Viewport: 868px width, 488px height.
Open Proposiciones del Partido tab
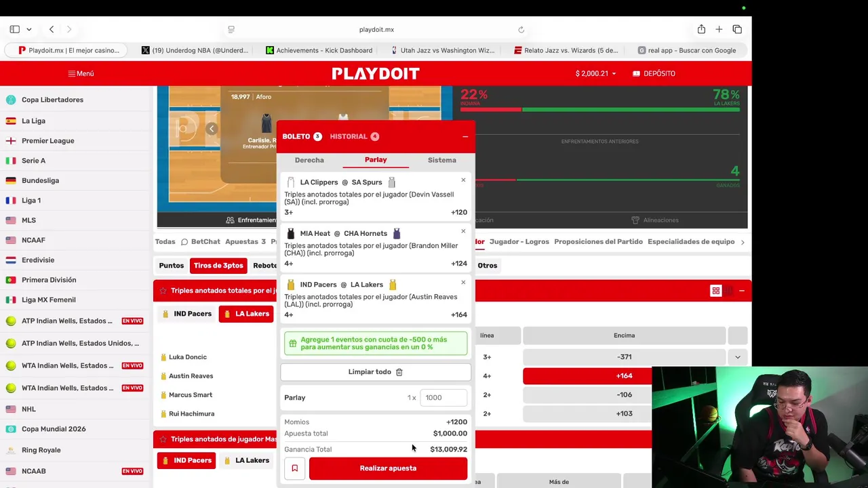click(x=598, y=241)
